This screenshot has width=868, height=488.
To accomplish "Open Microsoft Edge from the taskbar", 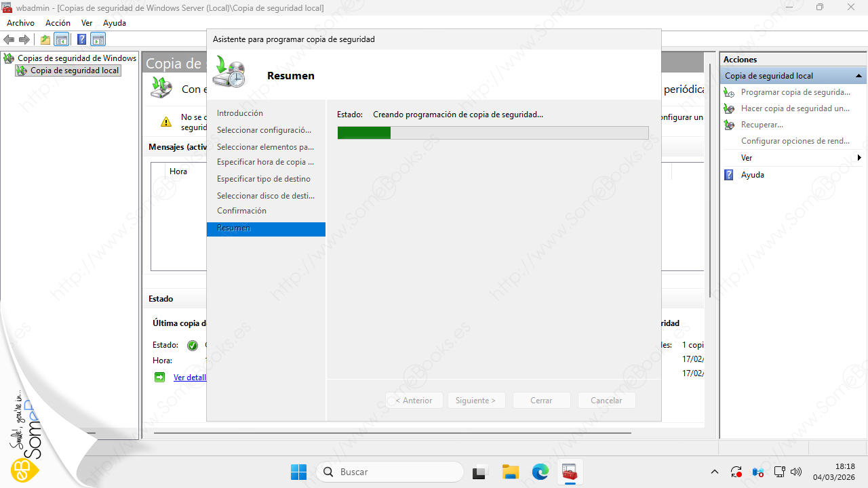I will [x=540, y=472].
